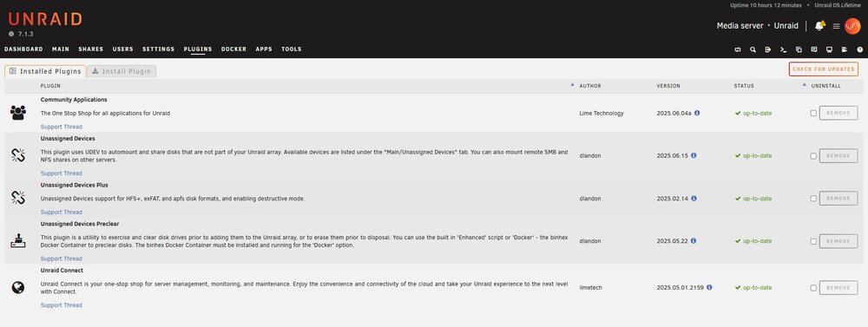The height and width of the screenshot is (327, 868).
Task: Click the 'Media server' server name text
Action: point(740,26)
